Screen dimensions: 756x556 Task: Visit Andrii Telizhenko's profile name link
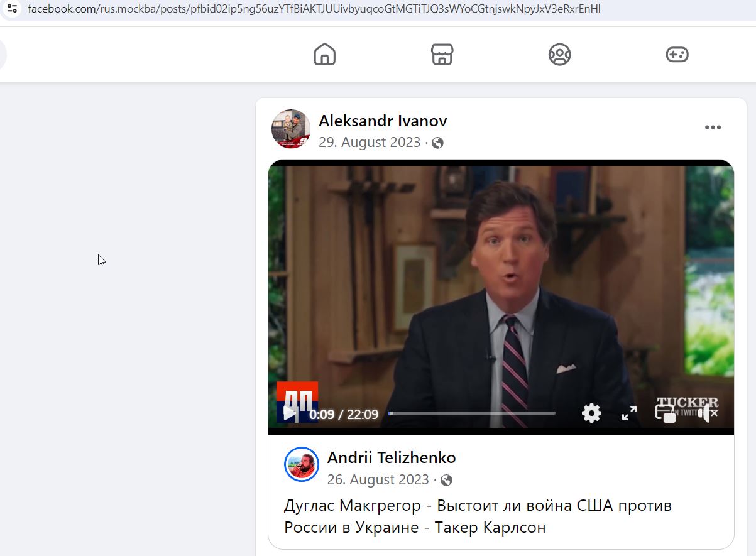coord(392,457)
